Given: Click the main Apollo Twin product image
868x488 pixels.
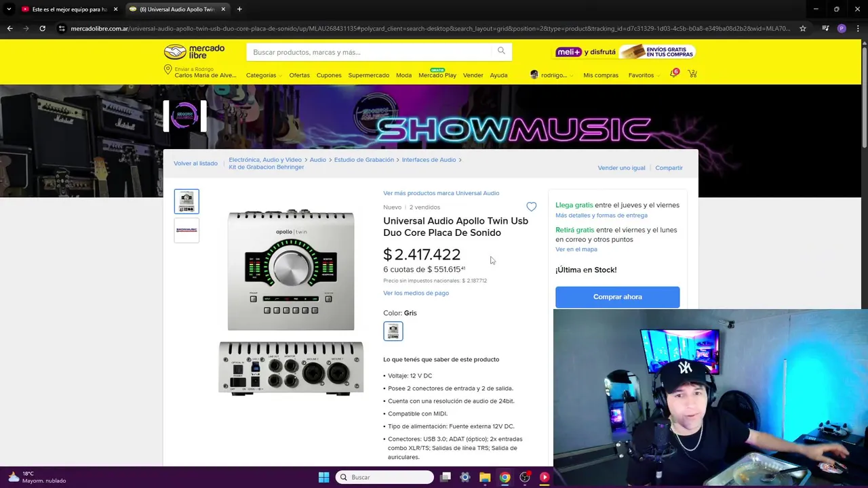Looking at the screenshot, I should point(291,302).
